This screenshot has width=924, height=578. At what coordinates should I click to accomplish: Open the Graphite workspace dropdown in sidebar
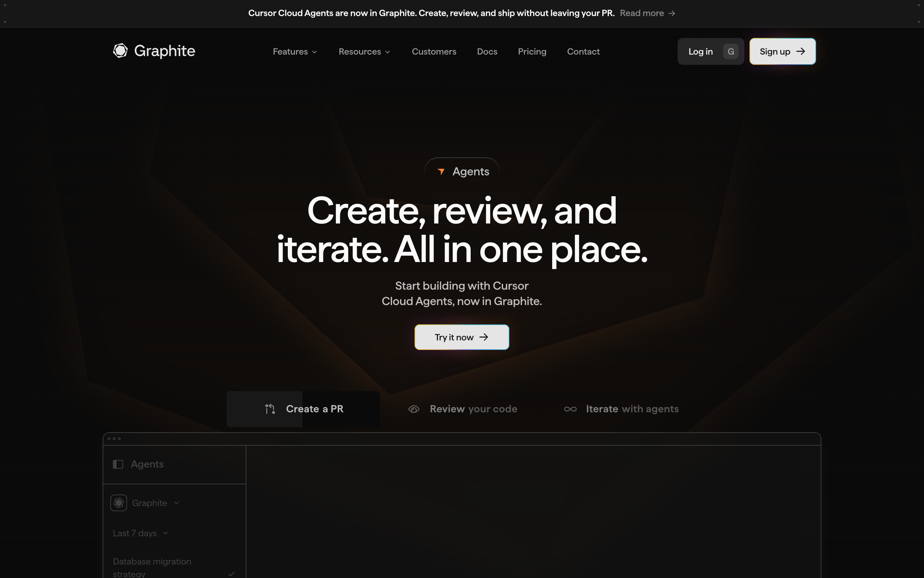[155, 503]
